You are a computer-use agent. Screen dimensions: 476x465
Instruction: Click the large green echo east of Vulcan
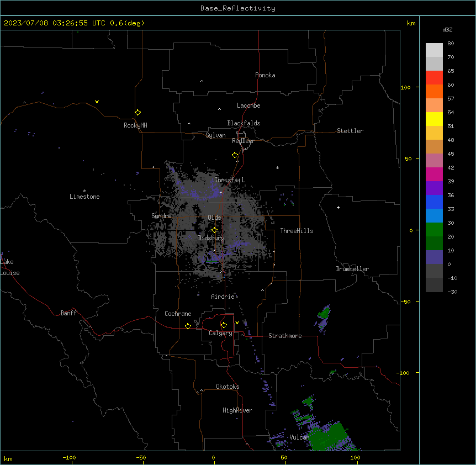point(329,437)
